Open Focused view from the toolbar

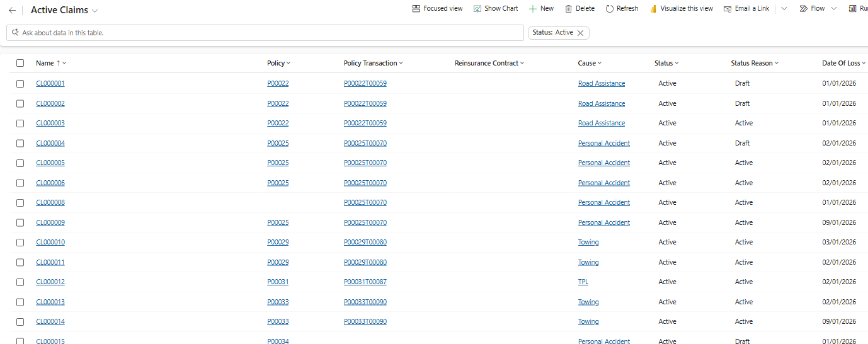(437, 8)
